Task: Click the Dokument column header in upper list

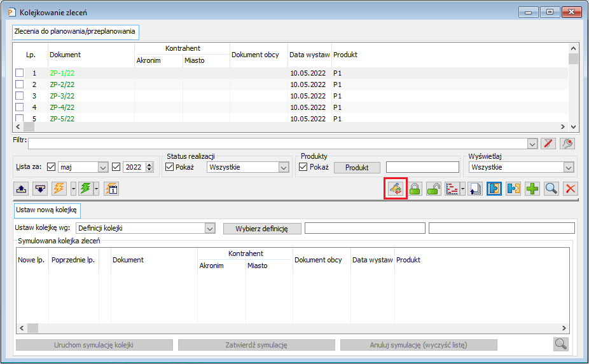Action: 91,55
